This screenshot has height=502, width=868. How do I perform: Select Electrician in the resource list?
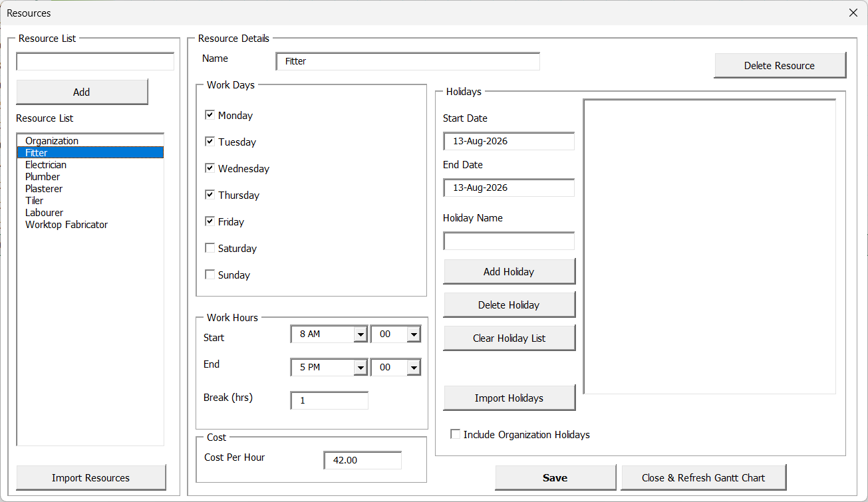tap(90, 165)
